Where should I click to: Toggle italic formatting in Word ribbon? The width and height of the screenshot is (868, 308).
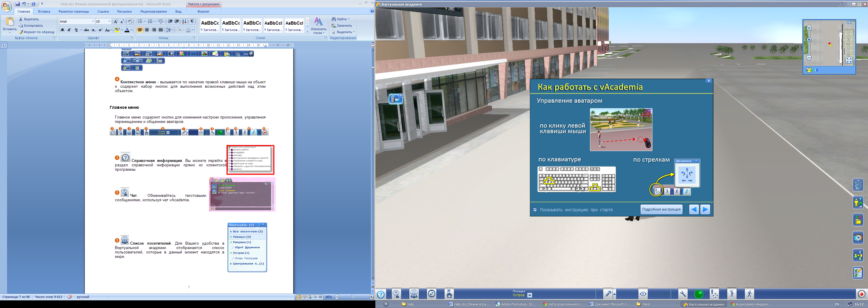tap(69, 30)
